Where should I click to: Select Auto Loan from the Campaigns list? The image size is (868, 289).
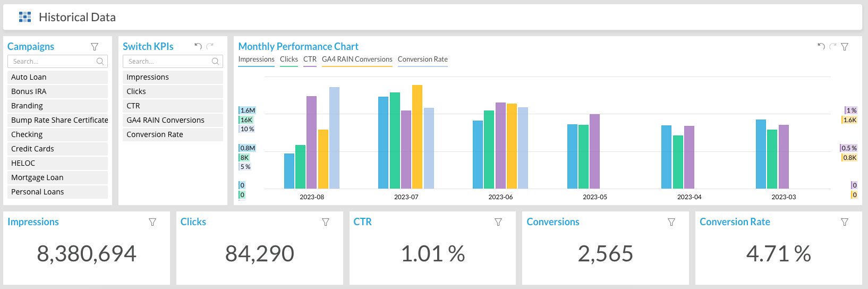(x=57, y=77)
